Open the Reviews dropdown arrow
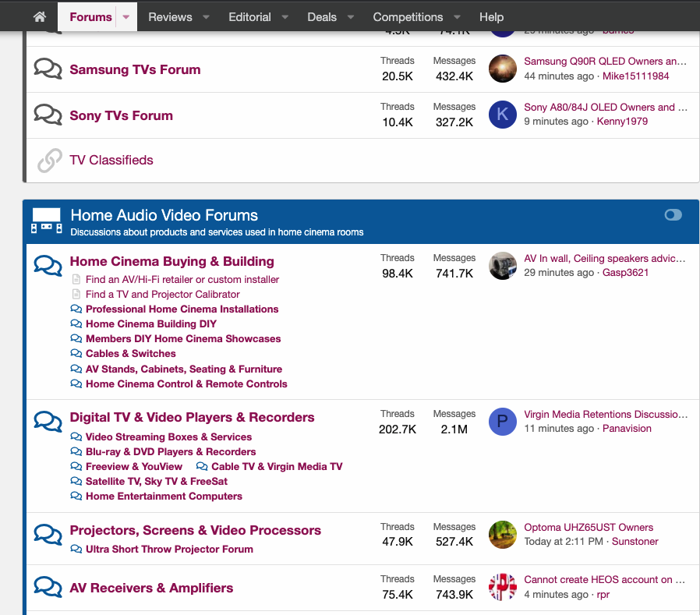Image resolution: width=700 pixels, height=615 pixels. click(x=206, y=17)
